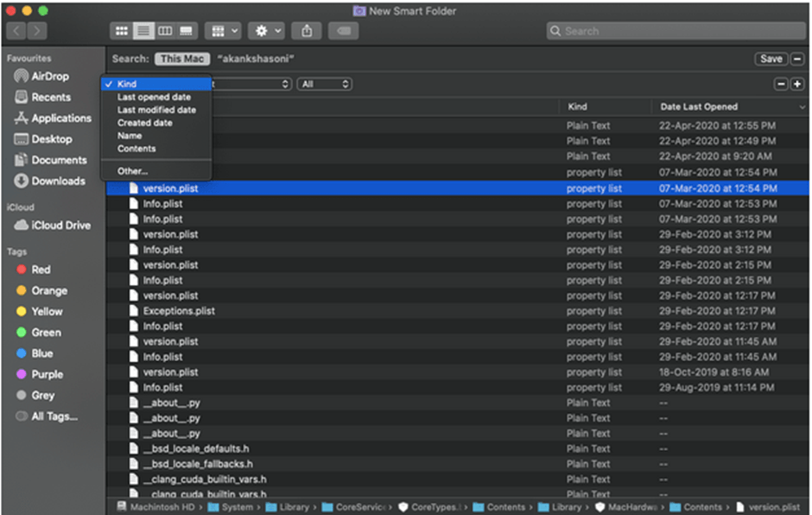This screenshot has height=515, width=812.
Task: Select the Blue tag
Action: click(35, 353)
